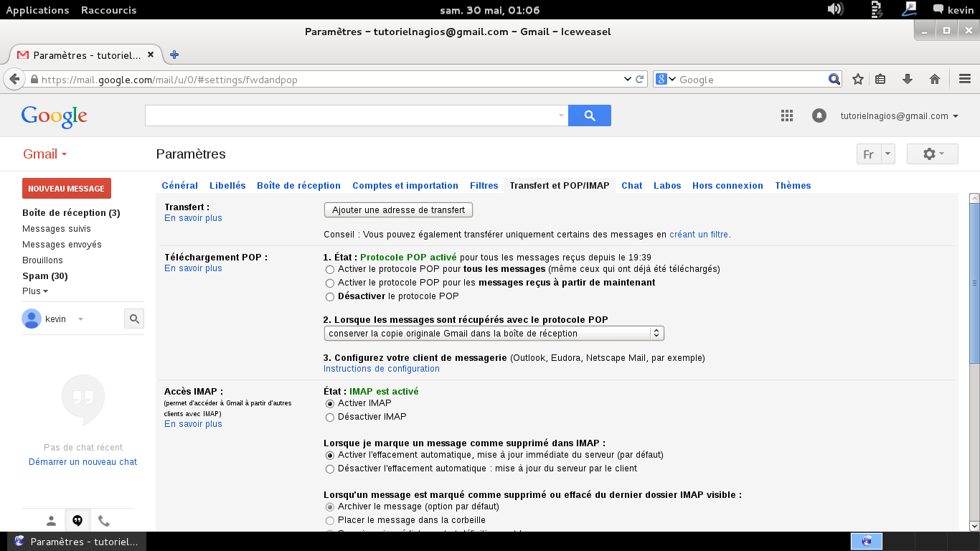This screenshot has height=551, width=980.
Task: Open downloads arrow icon
Action: click(x=907, y=79)
